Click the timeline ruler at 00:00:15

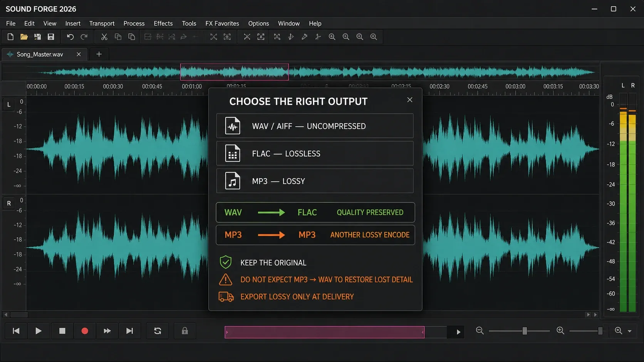pos(74,87)
